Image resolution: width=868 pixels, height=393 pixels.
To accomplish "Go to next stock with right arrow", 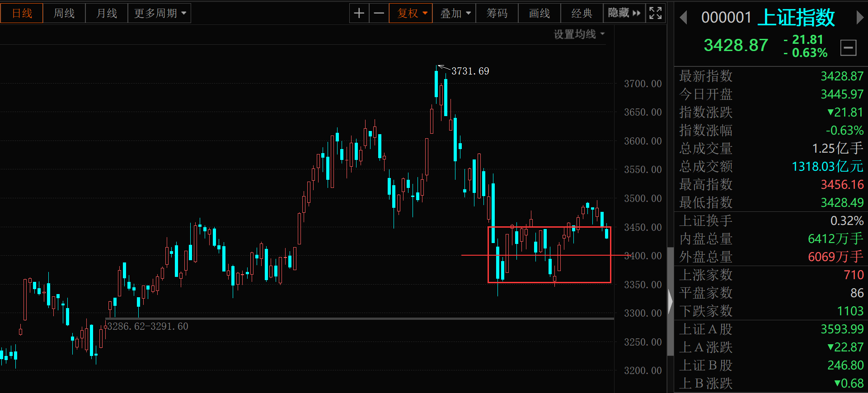I will [860, 18].
